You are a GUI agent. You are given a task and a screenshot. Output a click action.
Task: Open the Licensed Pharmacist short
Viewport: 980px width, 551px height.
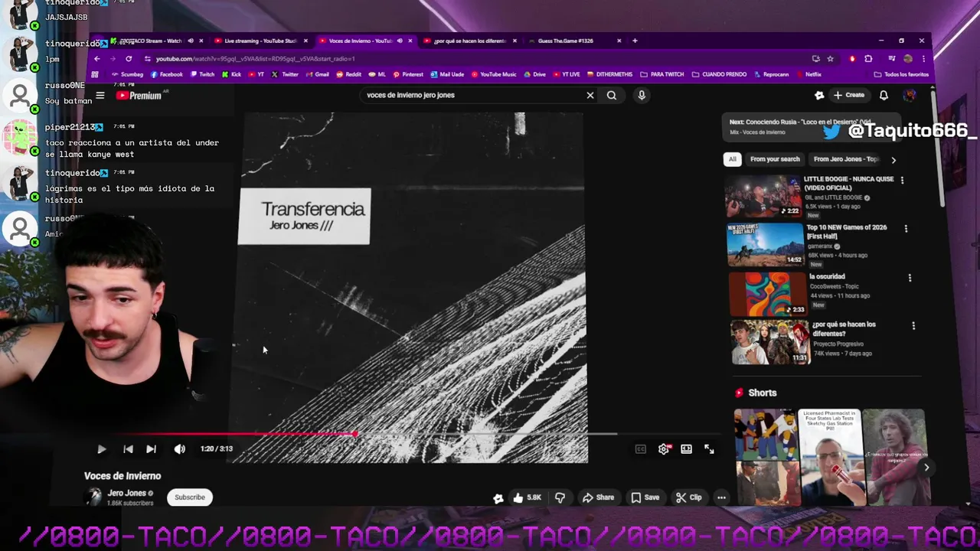(831, 457)
